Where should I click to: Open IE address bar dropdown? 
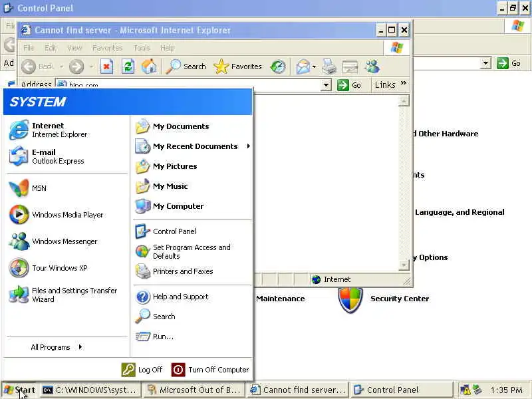point(326,85)
